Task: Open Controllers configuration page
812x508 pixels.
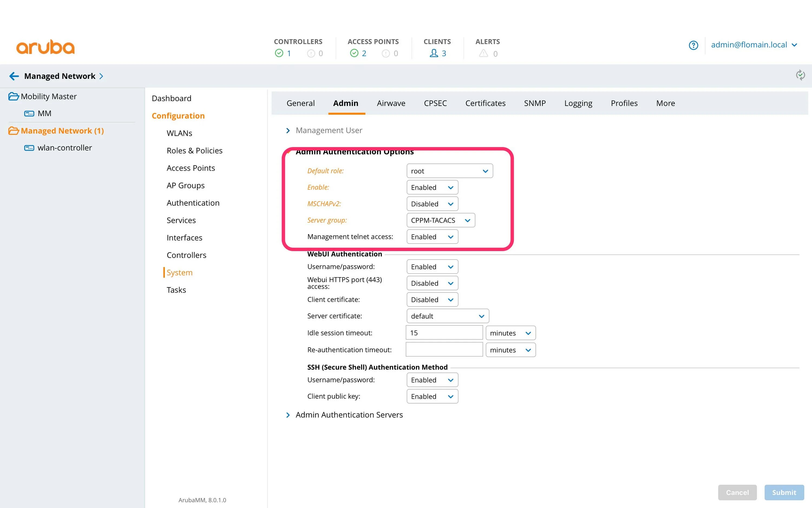Action: click(x=186, y=255)
